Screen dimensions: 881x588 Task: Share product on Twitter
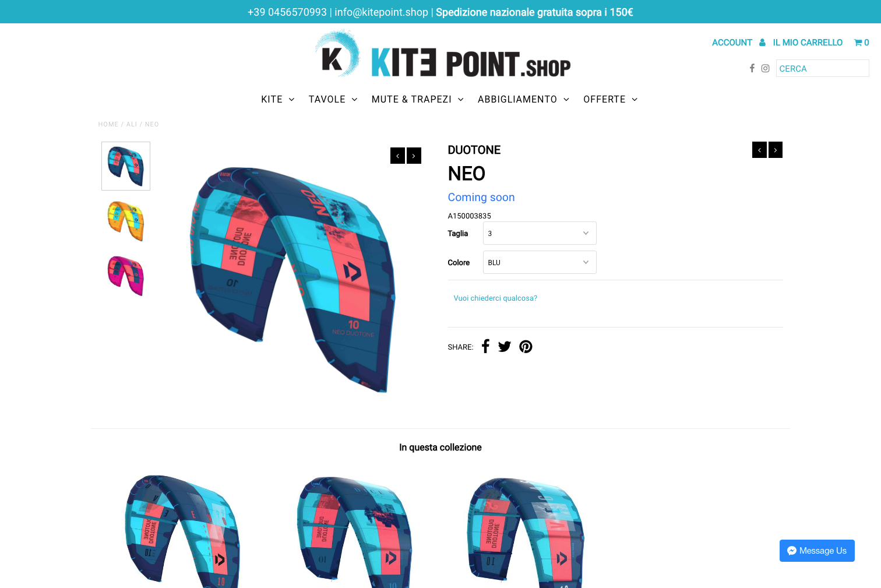coord(505,347)
